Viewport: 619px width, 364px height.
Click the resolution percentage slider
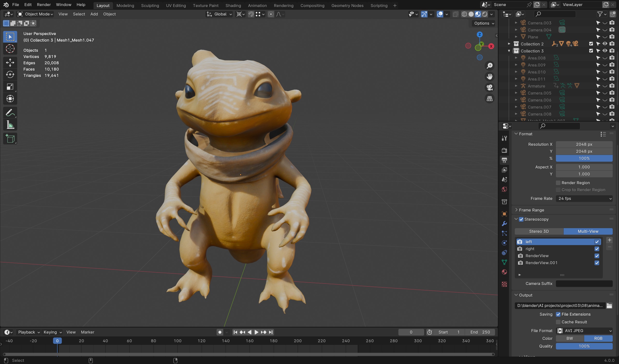coord(584,158)
